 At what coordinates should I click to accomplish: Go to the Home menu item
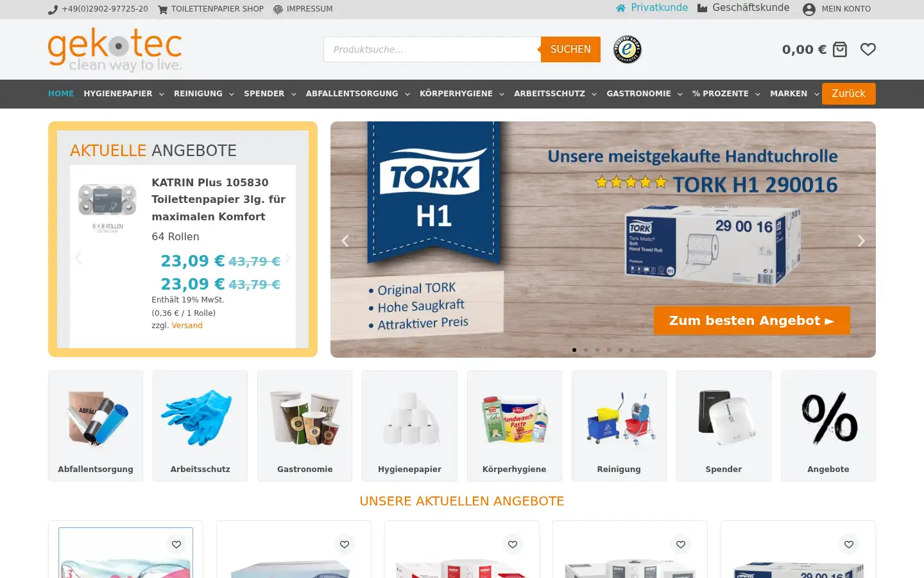point(61,94)
